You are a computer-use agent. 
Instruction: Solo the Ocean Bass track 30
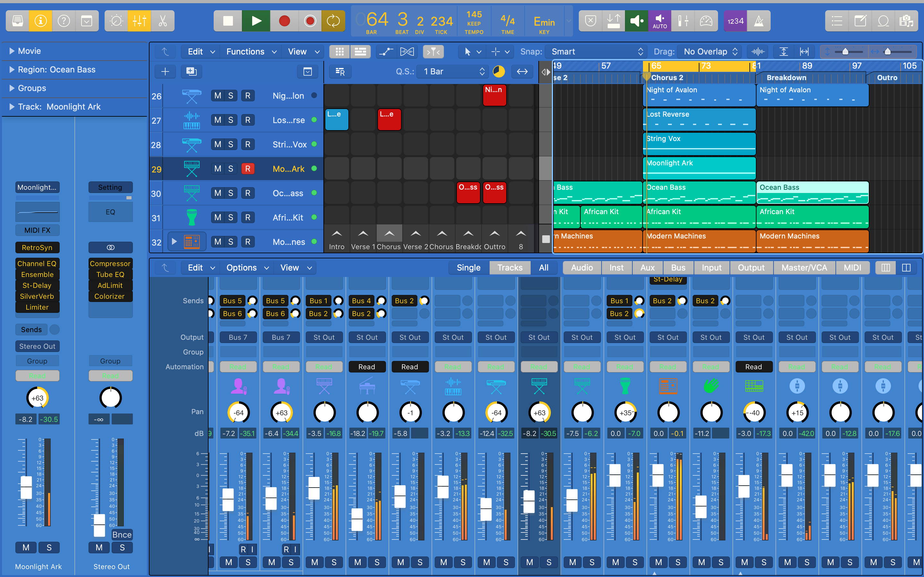point(231,193)
